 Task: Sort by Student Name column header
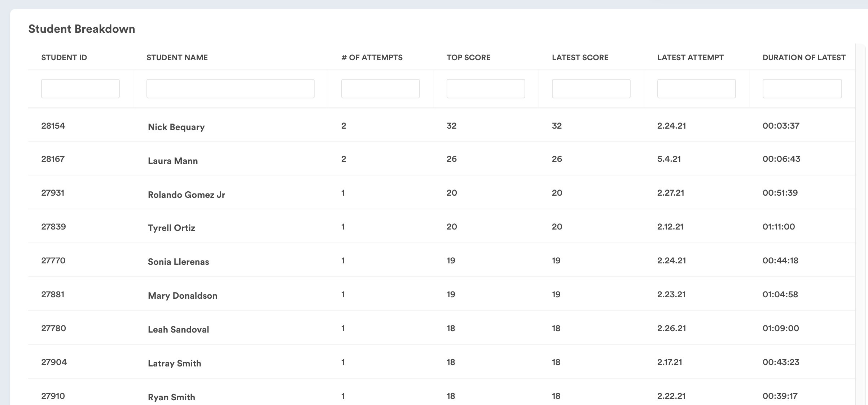[177, 58]
